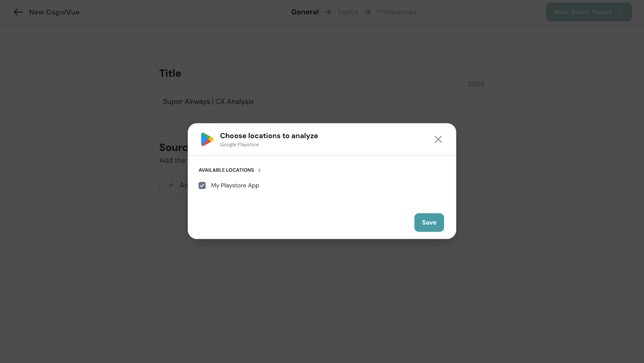Click the Title input field
644x363 pixels.
tap(322, 102)
